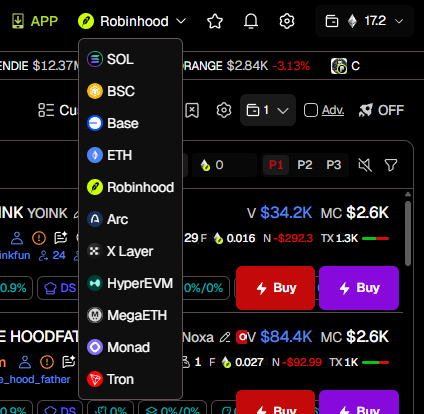Select Base chain
The width and height of the screenshot is (424, 414).
[130, 123]
